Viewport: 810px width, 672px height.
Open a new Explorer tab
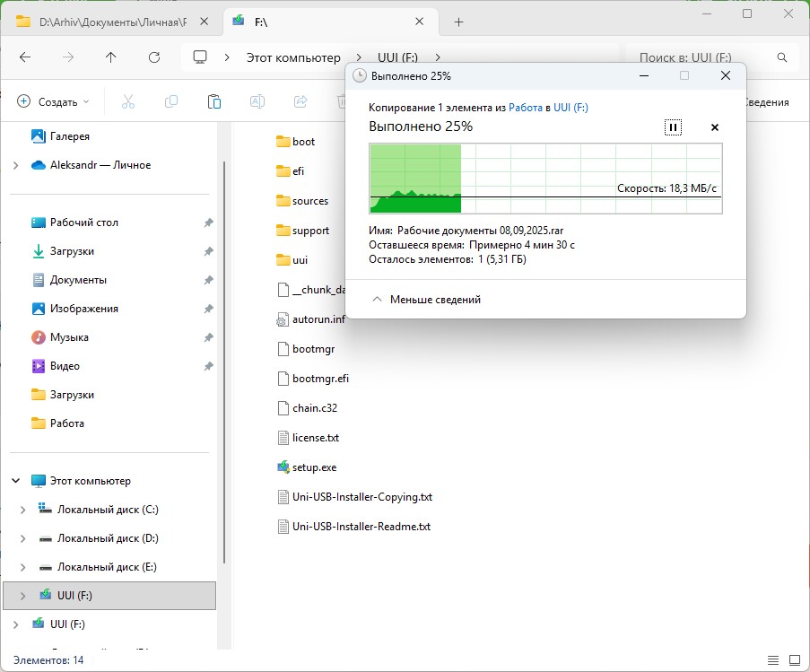click(x=458, y=22)
